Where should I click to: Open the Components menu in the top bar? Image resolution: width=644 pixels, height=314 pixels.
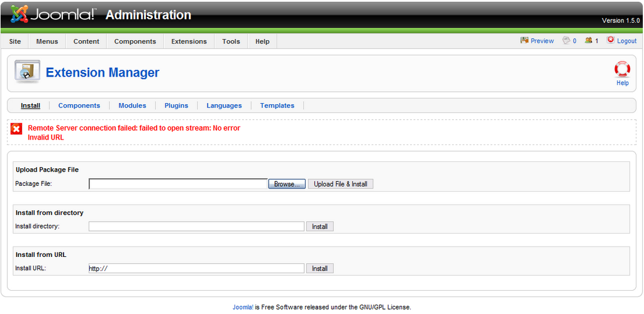coord(135,41)
